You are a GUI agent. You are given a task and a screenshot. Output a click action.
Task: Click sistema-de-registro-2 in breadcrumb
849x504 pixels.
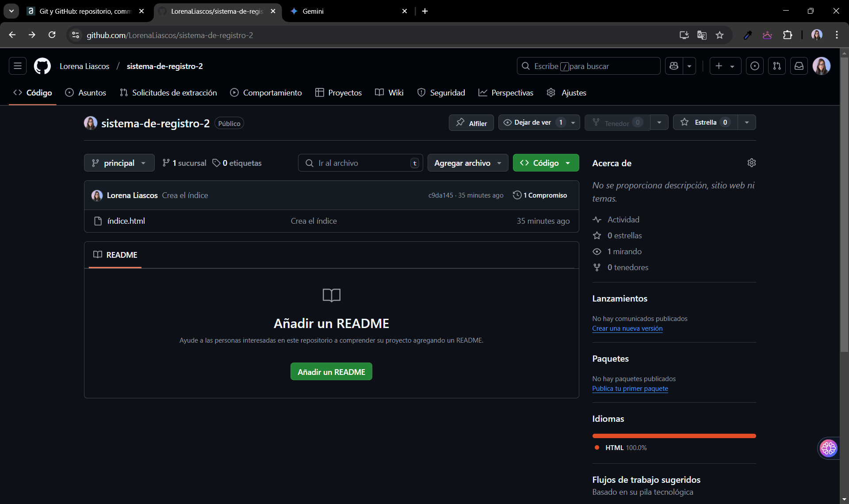point(164,66)
